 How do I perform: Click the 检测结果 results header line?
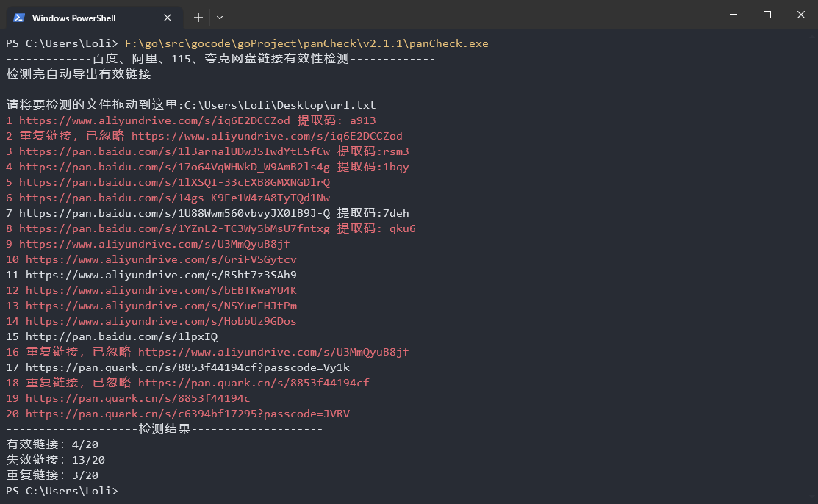[x=165, y=429]
